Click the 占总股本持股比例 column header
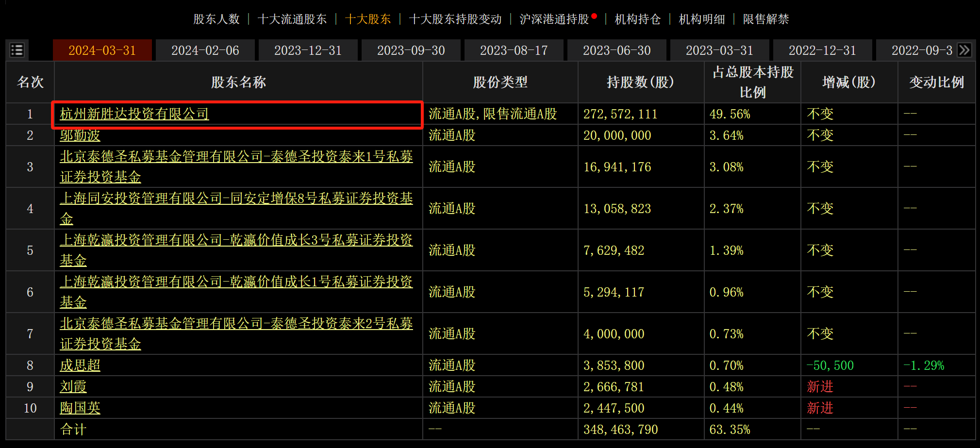The height and width of the screenshot is (448, 980). pos(752,82)
